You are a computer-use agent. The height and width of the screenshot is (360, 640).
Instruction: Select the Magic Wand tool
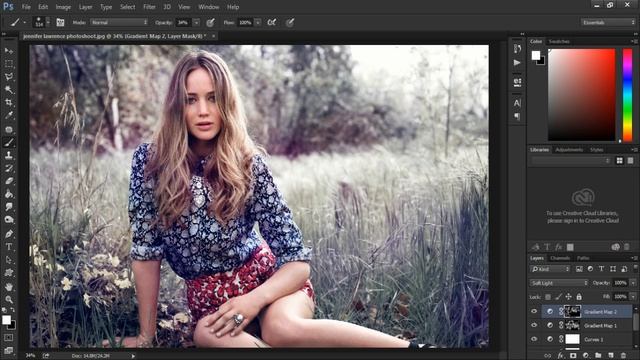(9, 89)
